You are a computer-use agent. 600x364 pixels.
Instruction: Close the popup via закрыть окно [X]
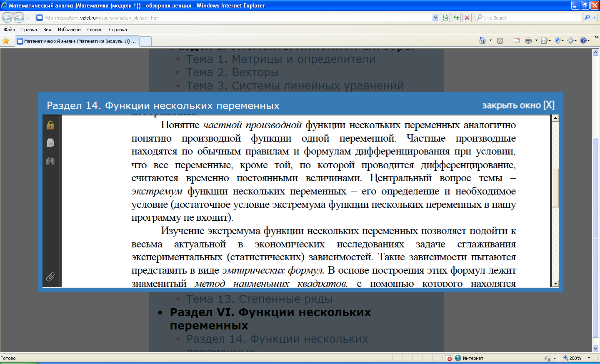click(518, 105)
